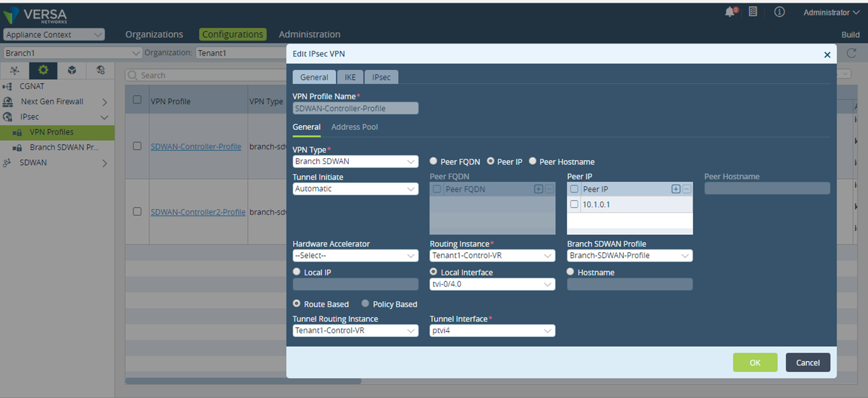
Task: Select the Peer FQDN radio button
Action: (433, 161)
